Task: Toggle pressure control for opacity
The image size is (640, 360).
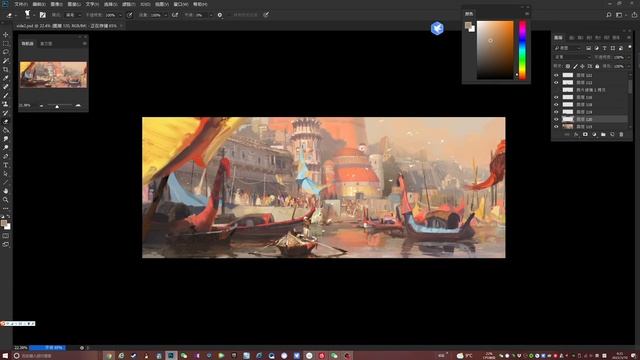Action: coord(129,15)
